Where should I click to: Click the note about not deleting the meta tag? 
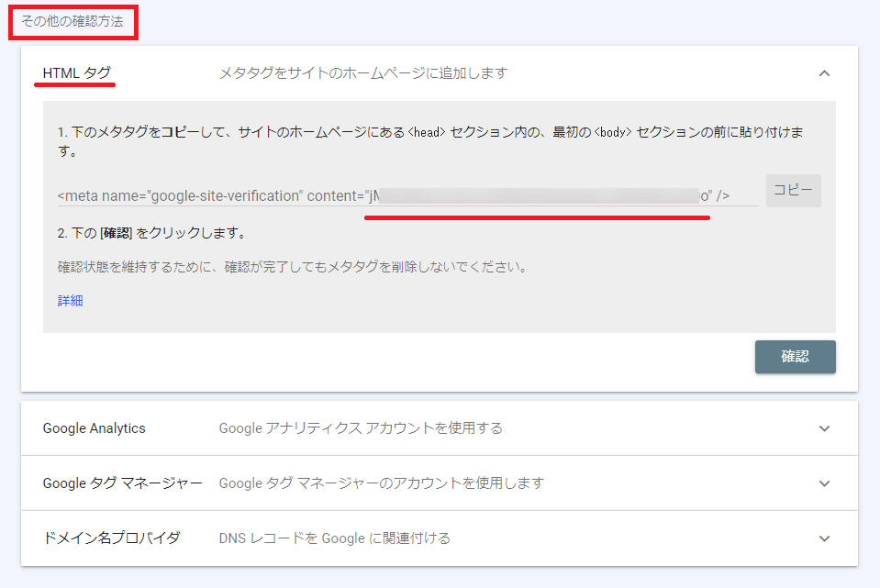pos(292,268)
